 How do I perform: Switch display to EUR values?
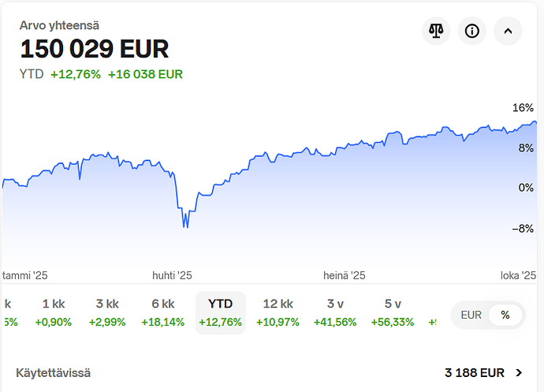tap(471, 315)
